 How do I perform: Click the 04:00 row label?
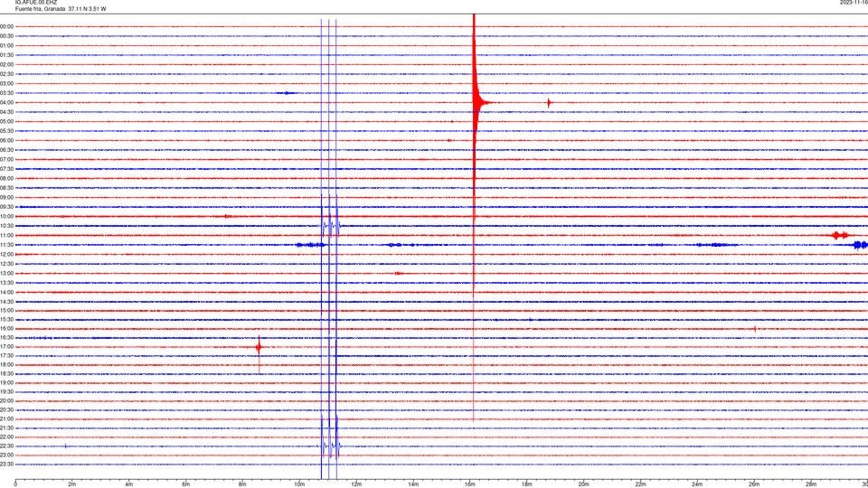(x=7, y=102)
